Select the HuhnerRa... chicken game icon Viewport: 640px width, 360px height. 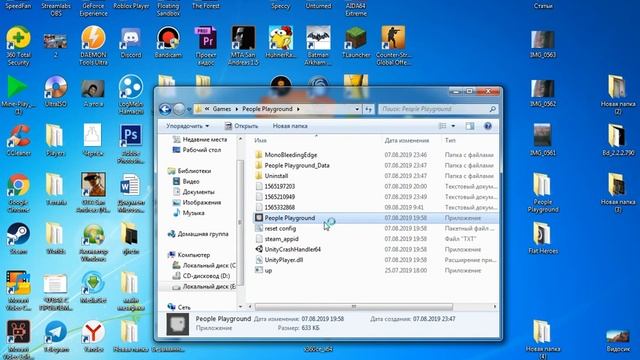coord(281,42)
